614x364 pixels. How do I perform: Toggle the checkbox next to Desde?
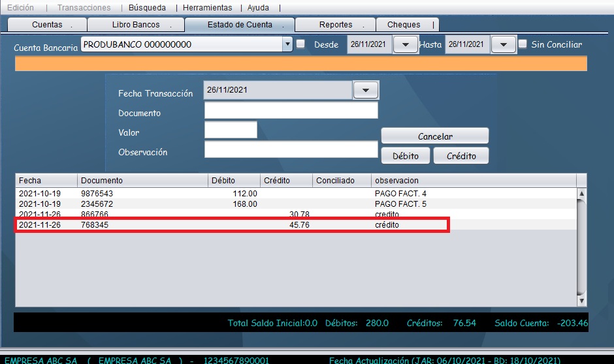tap(300, 44)
